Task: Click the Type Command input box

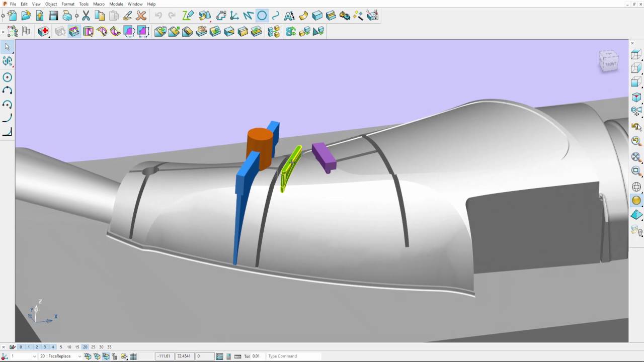Action: pyautogui.click(x=293, y=356)
